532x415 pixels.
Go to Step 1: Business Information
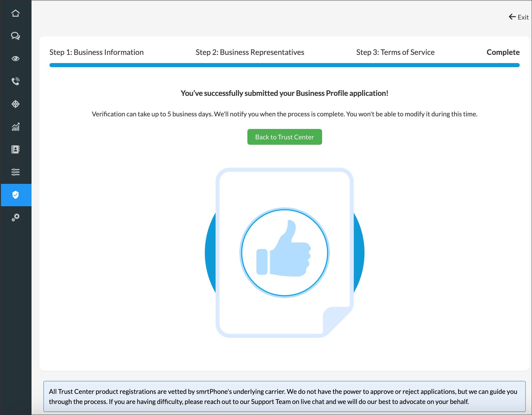point(96,52)
